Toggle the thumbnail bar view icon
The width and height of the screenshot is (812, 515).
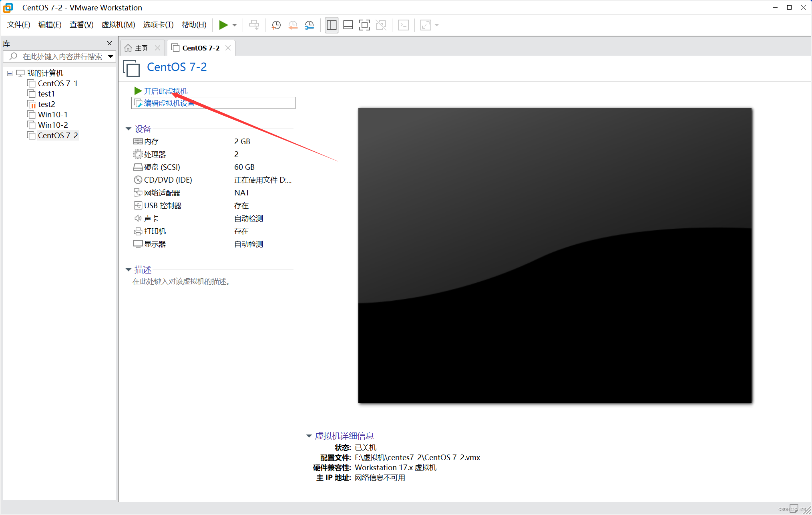click(x=348, y=25)
